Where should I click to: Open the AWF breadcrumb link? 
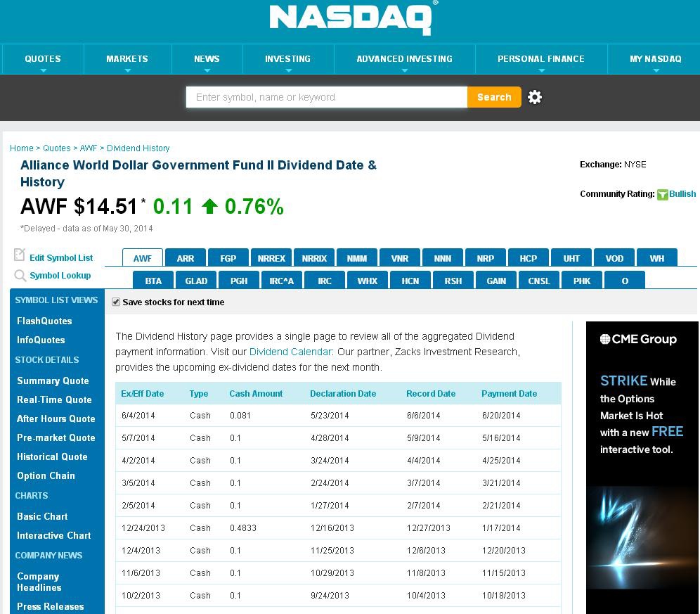click(x=89, y=148)
